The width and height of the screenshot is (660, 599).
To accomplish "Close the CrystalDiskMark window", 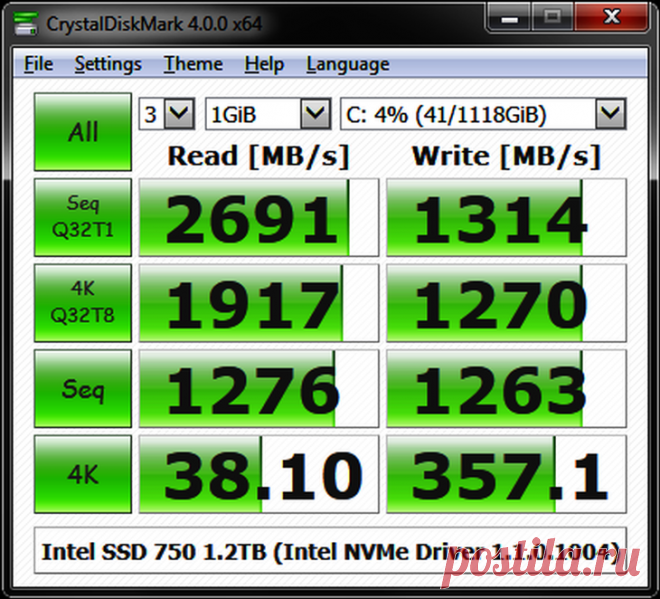I will point(611,17).
